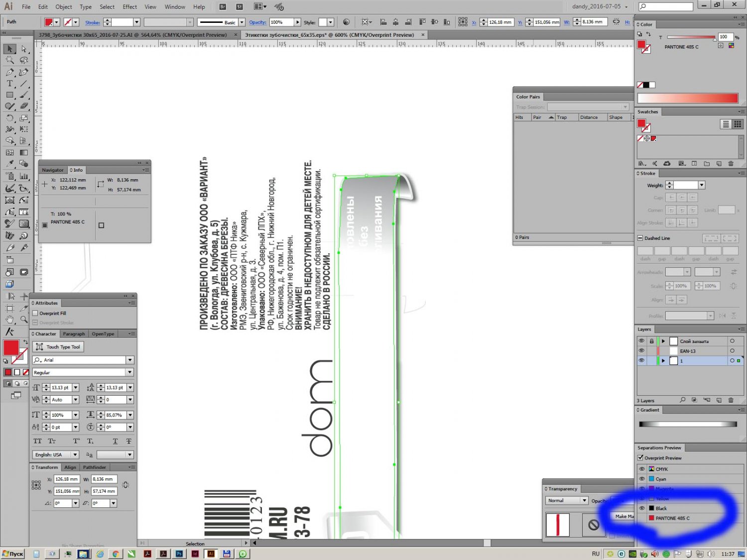747x560 pixels.
Task: Switch to the Paragraph tab
Action: coord(74,334)
